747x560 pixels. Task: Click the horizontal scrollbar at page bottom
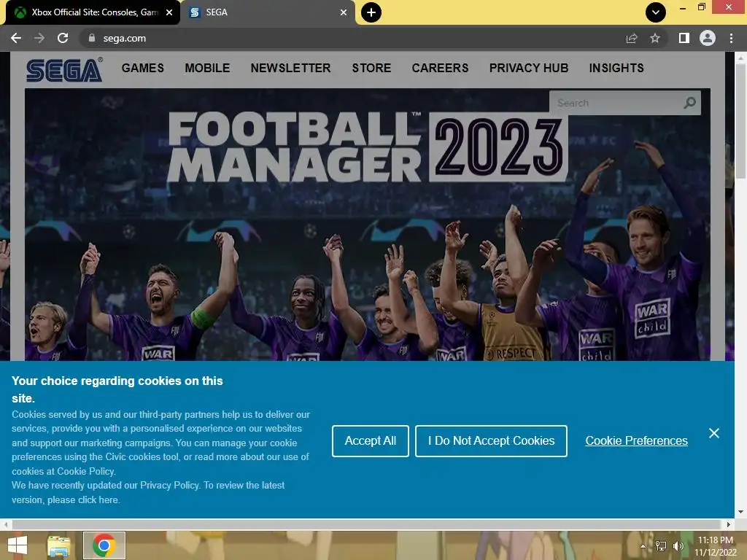[367, 524]
